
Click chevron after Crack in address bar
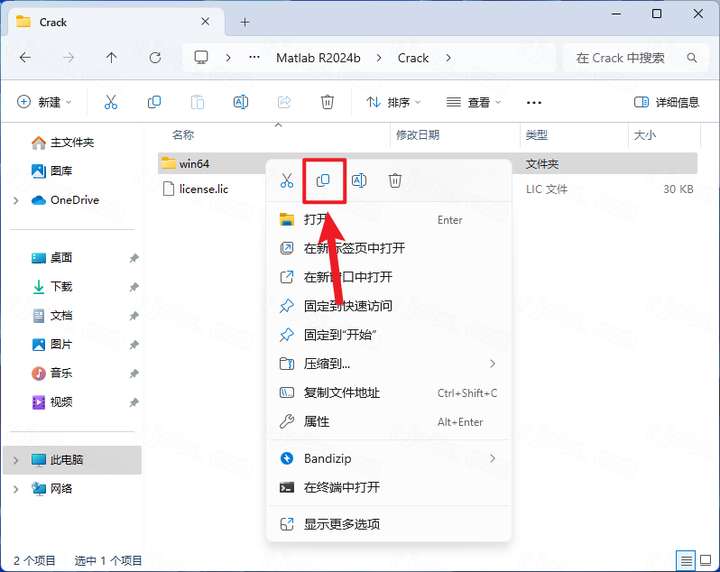pos(448,58)
